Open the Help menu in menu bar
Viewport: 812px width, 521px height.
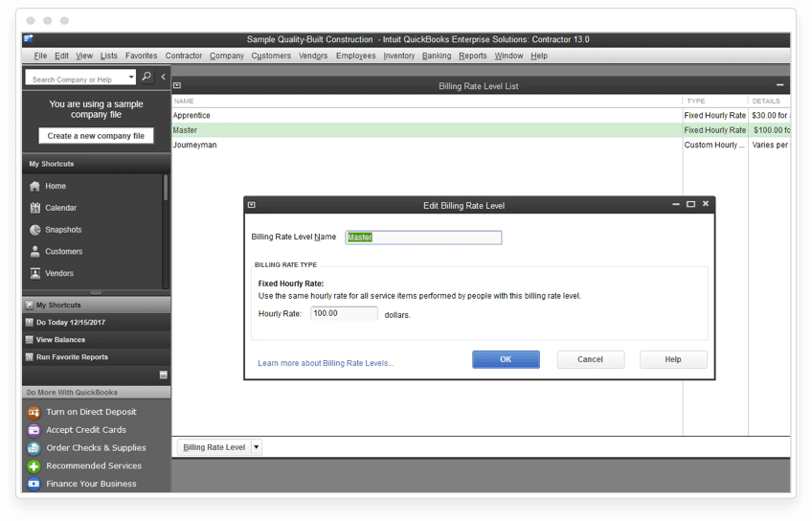pos(538,56)
